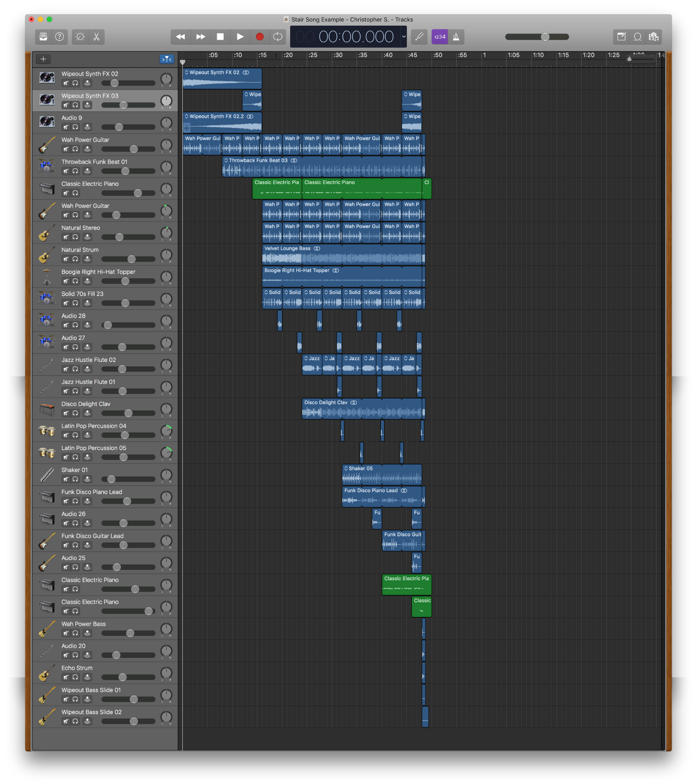The width and height of the screenshot is (697, 784).
Task: Open the Note Pad
Action: [621, 37]
